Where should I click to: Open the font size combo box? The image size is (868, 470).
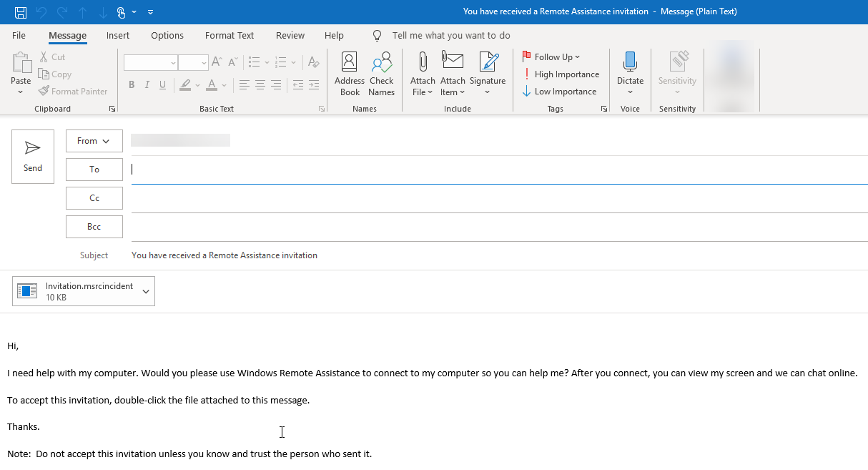click(x=193, y=63)
